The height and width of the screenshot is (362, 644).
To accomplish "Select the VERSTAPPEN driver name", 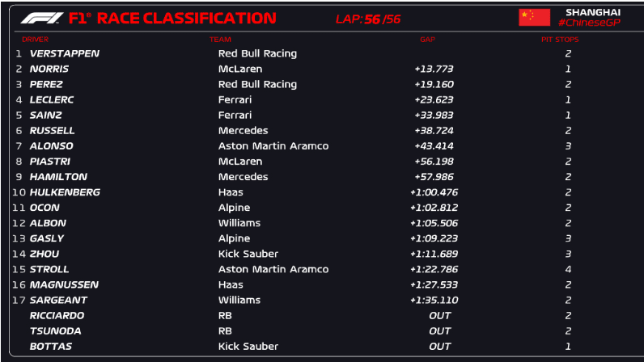I will tap(65, 53).
